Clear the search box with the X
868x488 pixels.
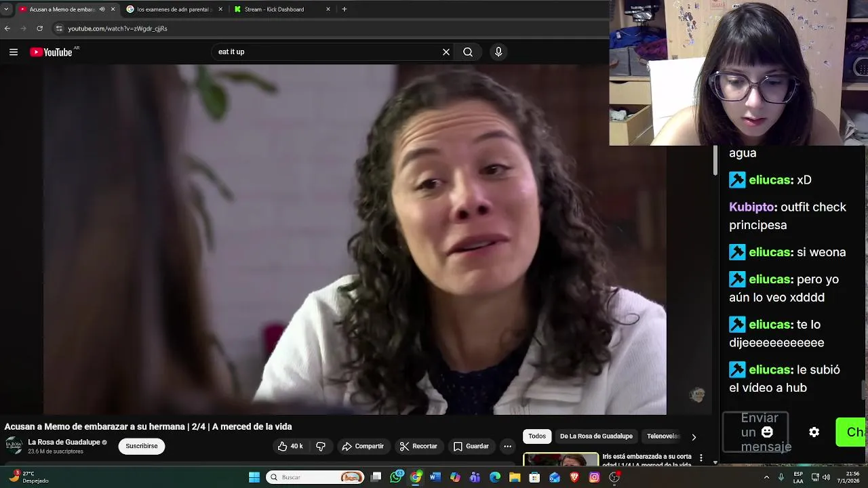tap(446, 52)
